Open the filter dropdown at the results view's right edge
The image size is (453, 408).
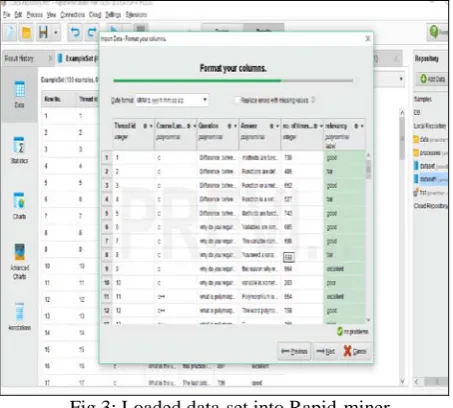[401, 79]
